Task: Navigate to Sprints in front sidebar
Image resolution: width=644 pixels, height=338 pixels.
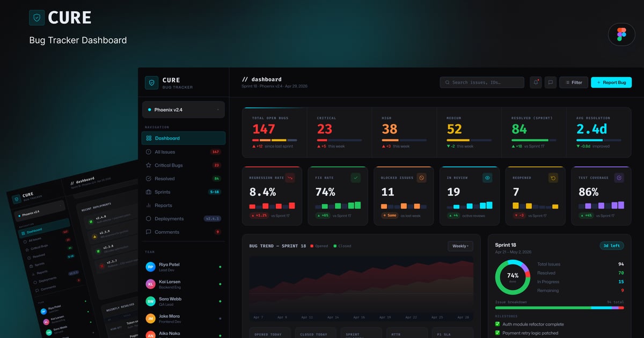Action: pyautogui.click(x=184, y=192)
